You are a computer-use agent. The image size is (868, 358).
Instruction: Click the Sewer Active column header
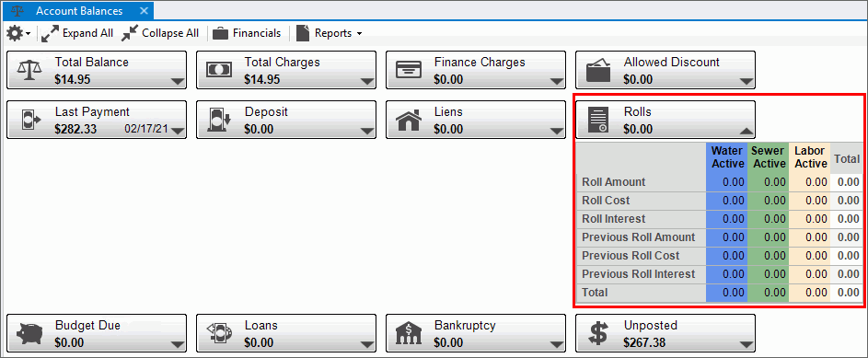[x=768, y=157]
